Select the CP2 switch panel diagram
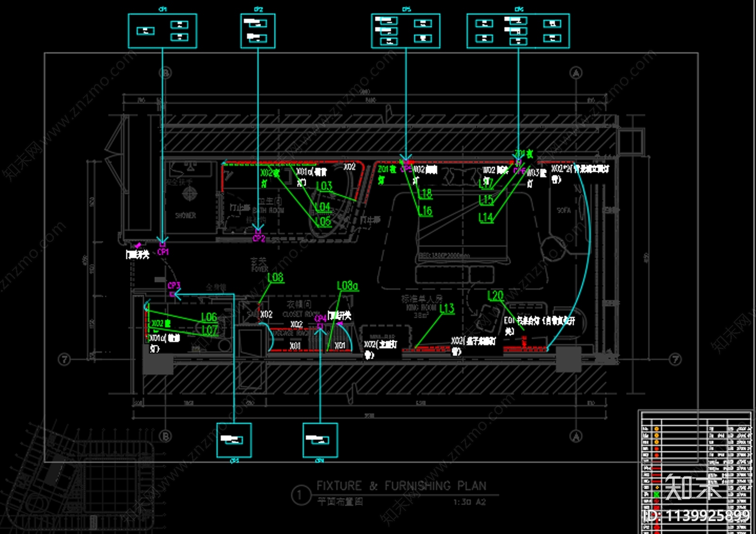The width and height of the screenshot is (756, 534). (258, 31)
